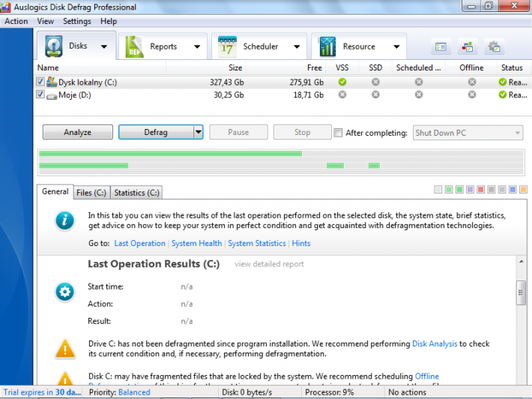Open the Help menu
Image resolution: width=532 pixels, height=399 pixels.
click(109, 21)
